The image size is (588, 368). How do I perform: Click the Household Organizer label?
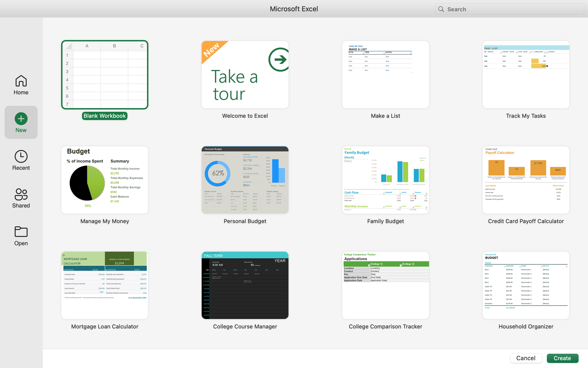click(526, 327)
